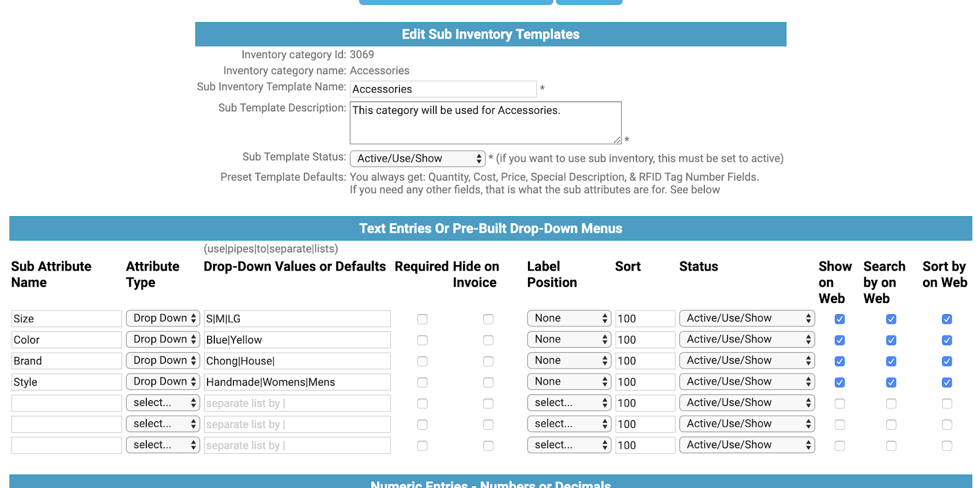980x488 pixels.
Task: Check Hide on Invoice for Brand row
Action: [488, 361]
